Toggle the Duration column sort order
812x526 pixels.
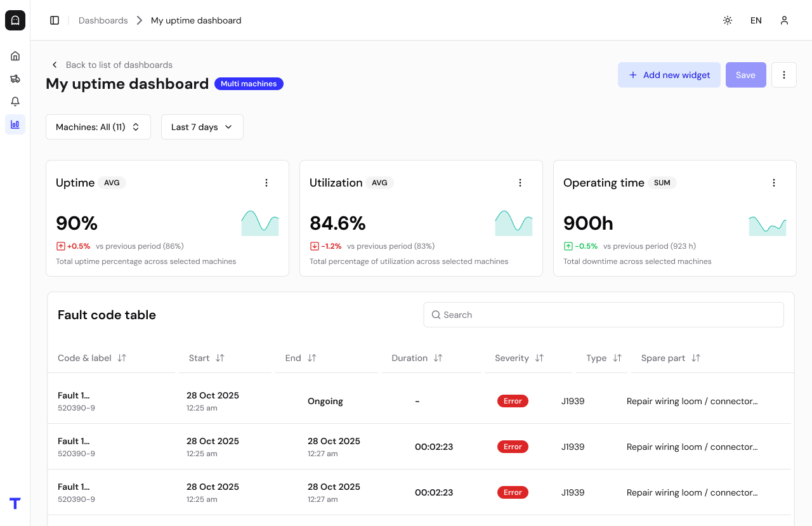[437, 358]
